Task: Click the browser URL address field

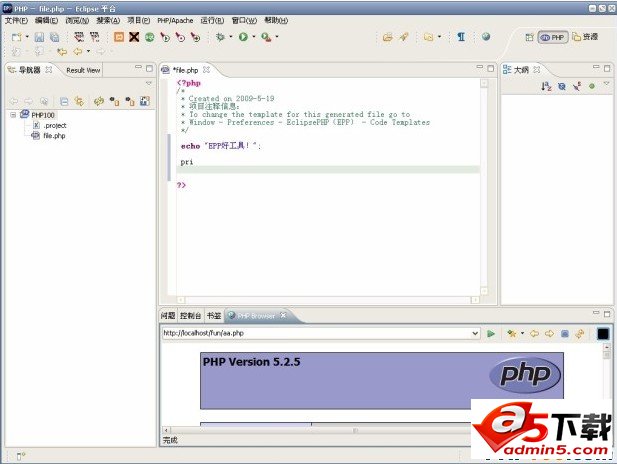Action: (316, 333)
